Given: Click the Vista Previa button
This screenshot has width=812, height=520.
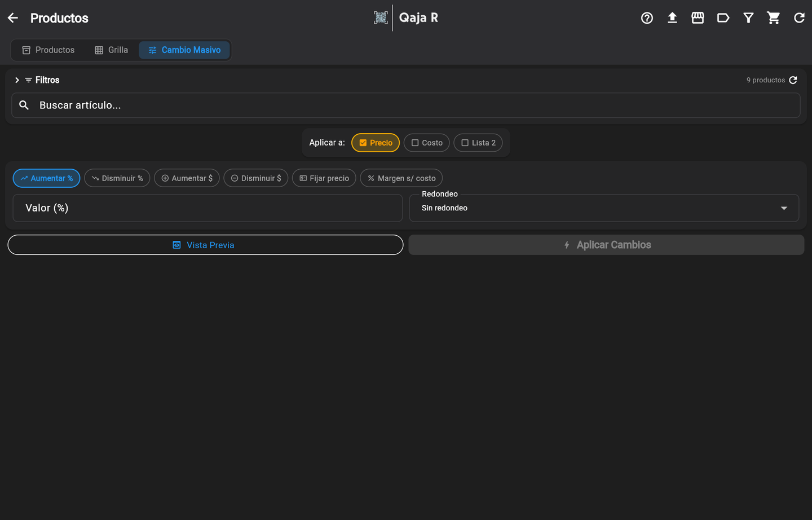Looking at the screenshot, I should coord(205,245).
